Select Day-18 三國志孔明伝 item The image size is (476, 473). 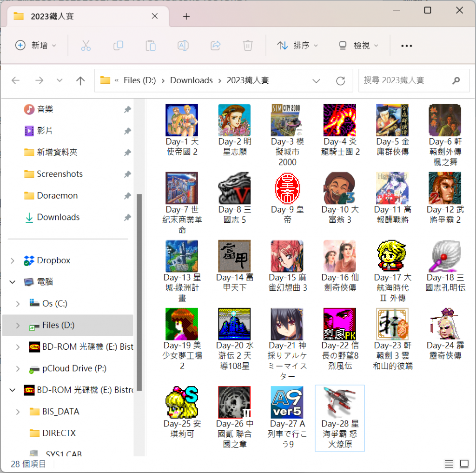click(x=445, y=266)
